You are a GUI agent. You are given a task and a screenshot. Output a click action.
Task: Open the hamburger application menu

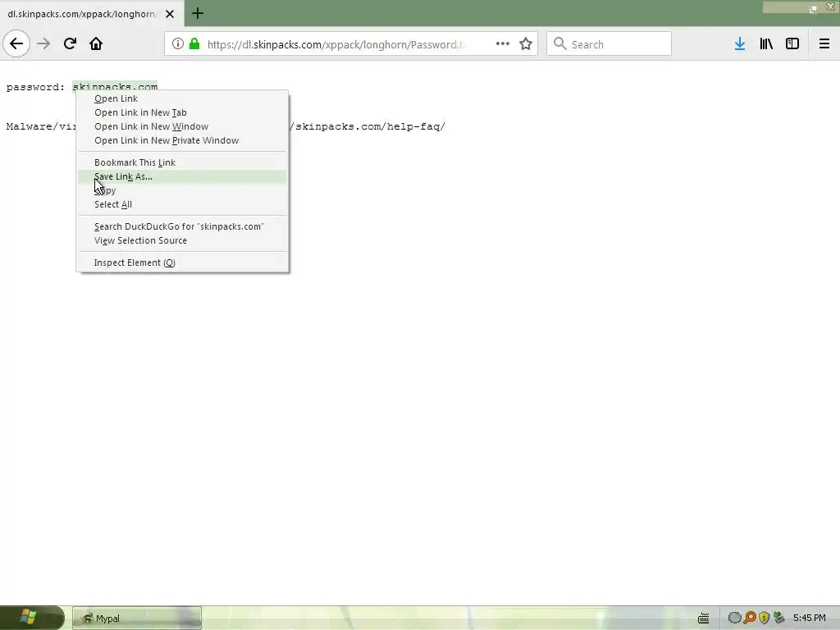point(824,44)
